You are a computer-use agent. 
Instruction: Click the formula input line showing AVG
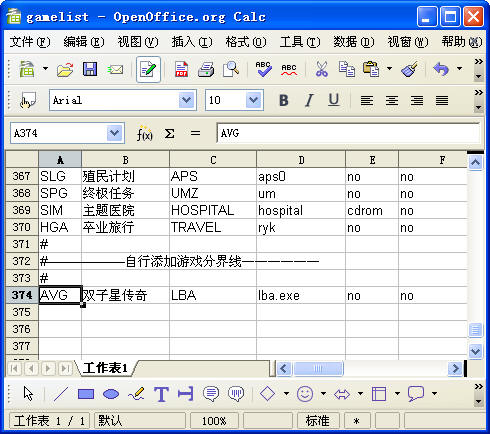348,133
